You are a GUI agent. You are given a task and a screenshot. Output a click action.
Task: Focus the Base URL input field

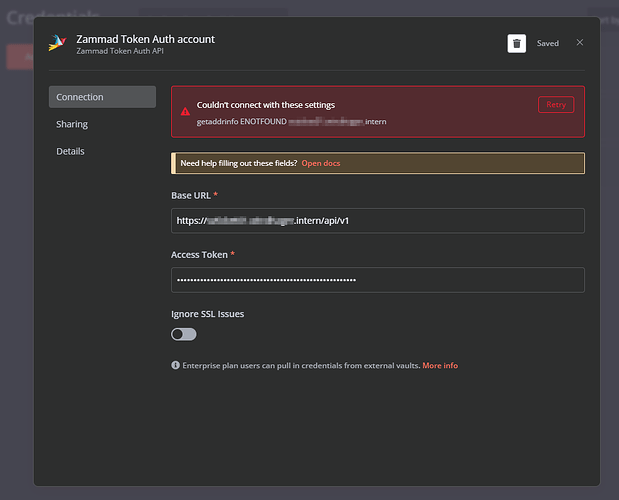(378, 221)
